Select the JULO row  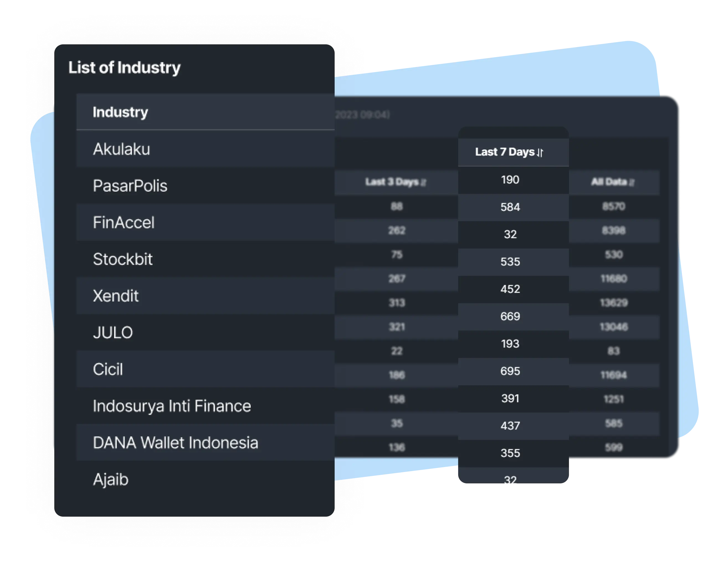click(x=206, y=333)
